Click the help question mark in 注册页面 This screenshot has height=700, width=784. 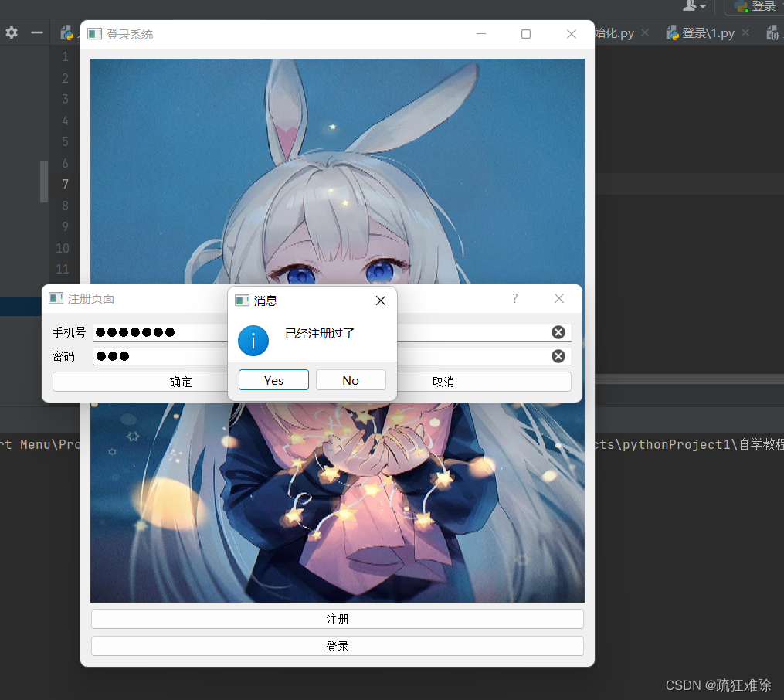[515, 298]
